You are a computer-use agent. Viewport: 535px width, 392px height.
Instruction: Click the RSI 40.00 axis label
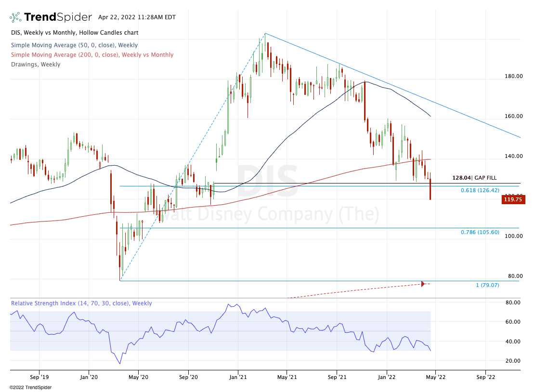(x=513, y=341)
